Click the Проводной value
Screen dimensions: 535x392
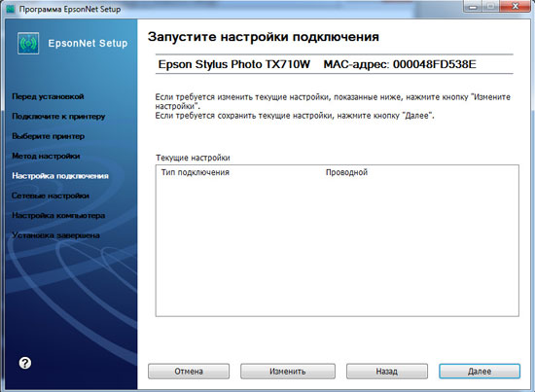coord(346,172)
